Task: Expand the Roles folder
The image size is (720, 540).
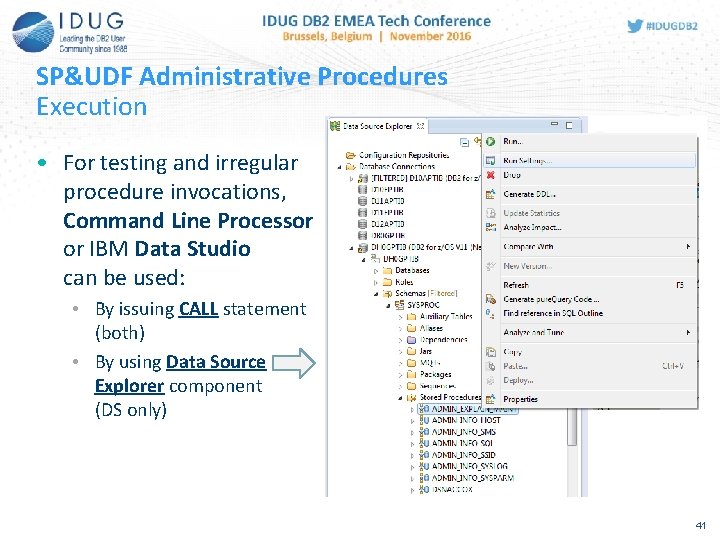Action: click(376, 282)
